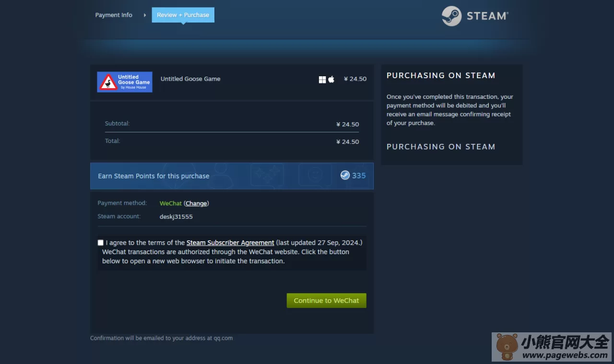
Task: Click the Untitled Goose Game title text
Action: point(190,79)
